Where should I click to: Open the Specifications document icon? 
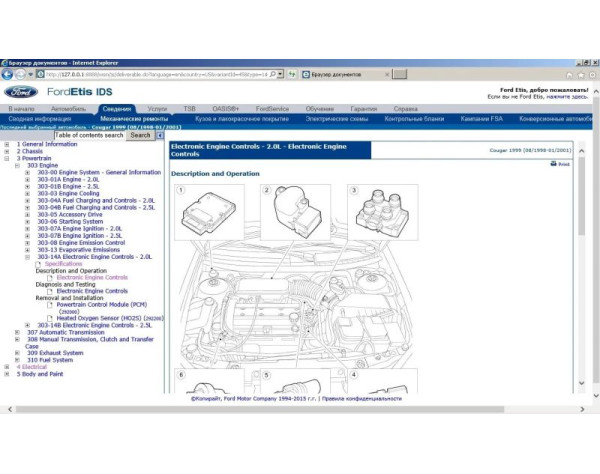(41, 263)
